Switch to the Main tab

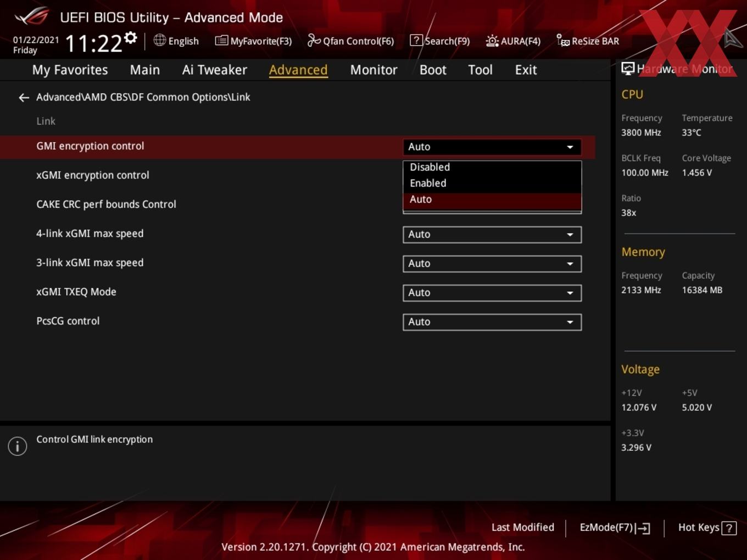point(145,70)
